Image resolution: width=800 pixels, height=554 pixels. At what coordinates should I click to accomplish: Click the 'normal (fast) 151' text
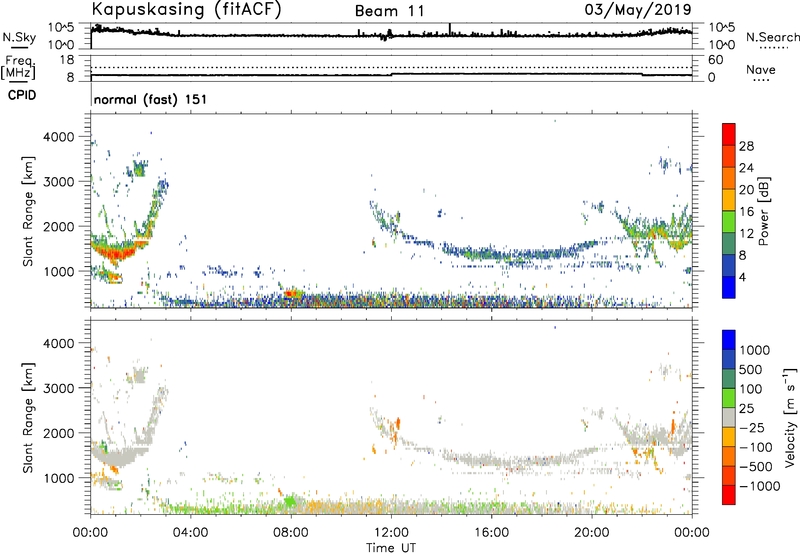pos(151,99)
